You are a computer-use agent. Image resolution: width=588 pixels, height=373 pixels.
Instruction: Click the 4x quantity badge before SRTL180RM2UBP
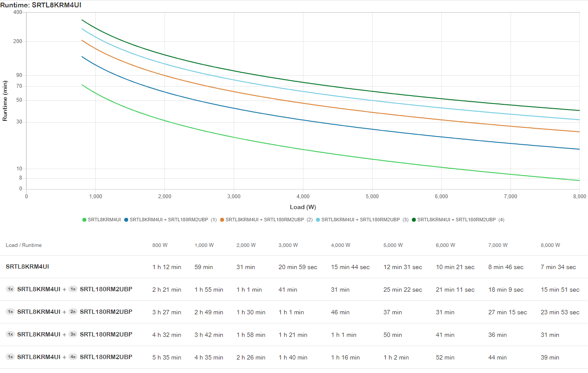(x=73, y=357)
